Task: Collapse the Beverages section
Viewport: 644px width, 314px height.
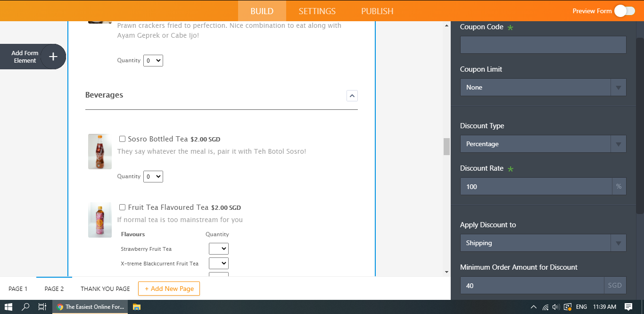Action: (352, 95)
